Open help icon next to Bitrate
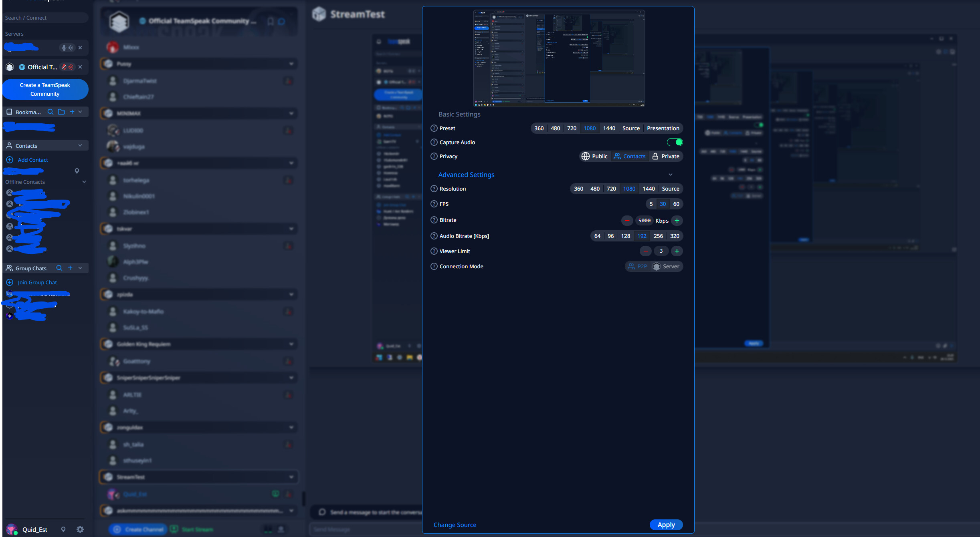The image size is (980, 537). pyautogui.click(x=434, y=220)
